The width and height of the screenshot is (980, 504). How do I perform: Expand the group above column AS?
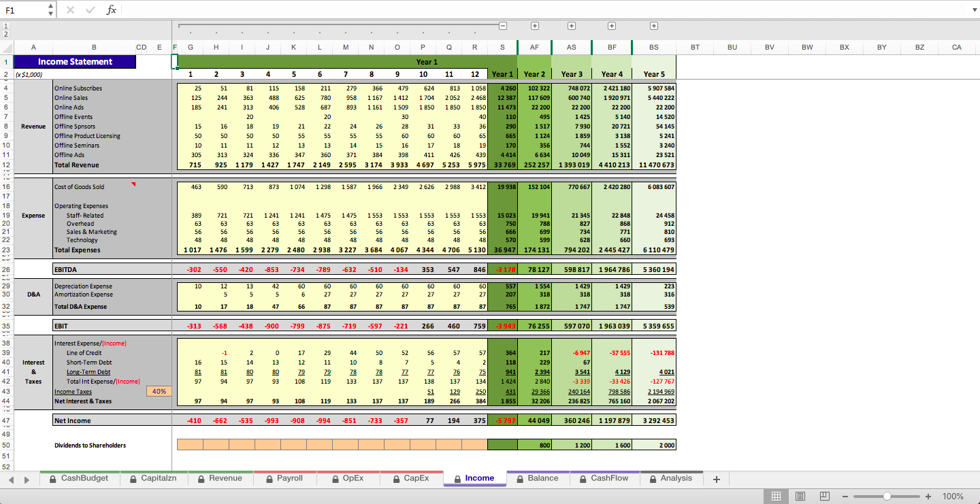pos(572,26)
